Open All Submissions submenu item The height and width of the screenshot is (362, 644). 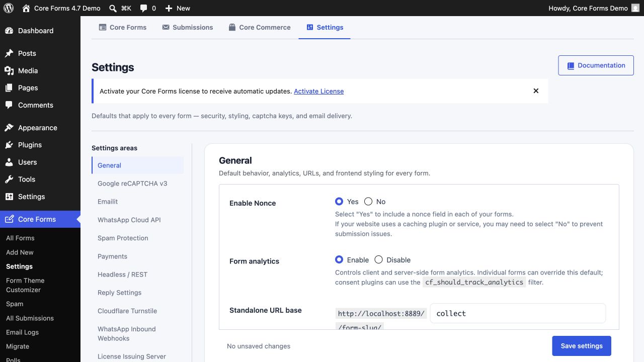pyautogui.click(x=40, y=318)
